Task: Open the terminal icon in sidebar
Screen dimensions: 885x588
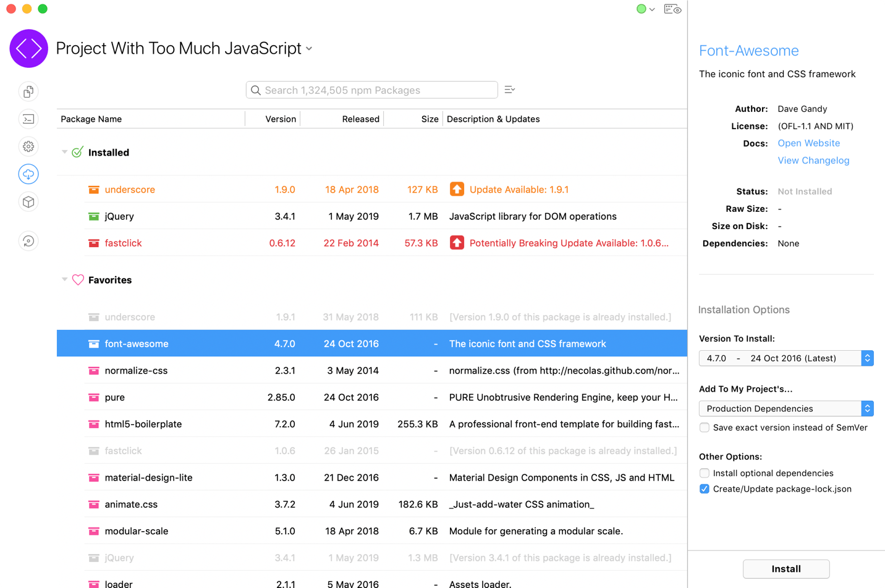Action: pos(28,119)
